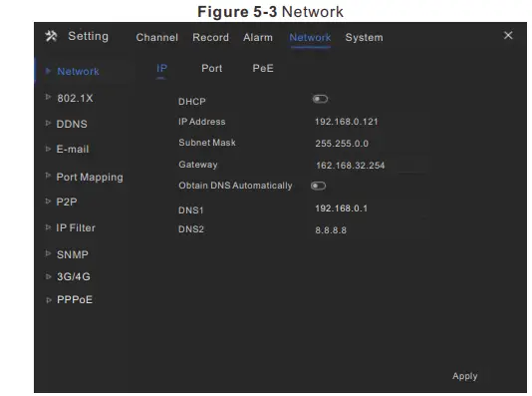This screenshot has height=396, width=532.
Task: Go to the System tab
Action: tap(364, 37)
